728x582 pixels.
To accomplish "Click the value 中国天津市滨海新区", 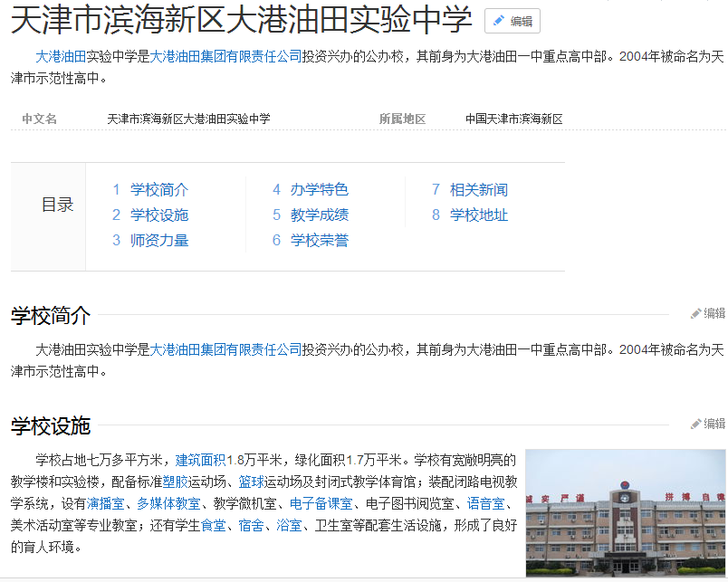I will coord(514,119).
